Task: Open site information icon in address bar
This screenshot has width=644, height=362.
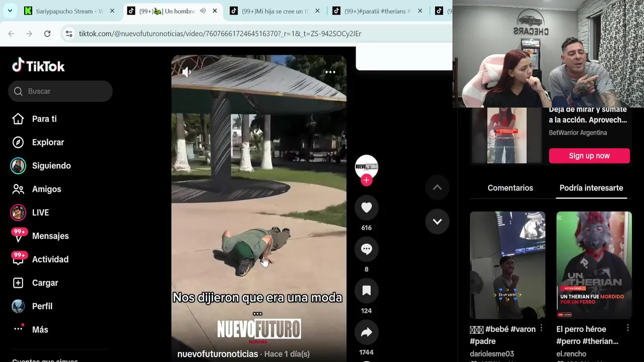Action: (x=69, y=34)
